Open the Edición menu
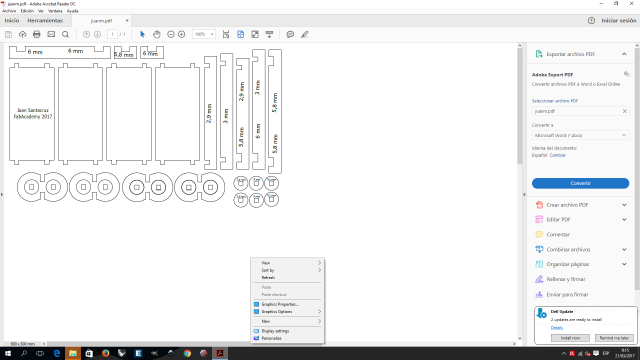The height and width of the screenshot is (360, 640). point(27,11)
